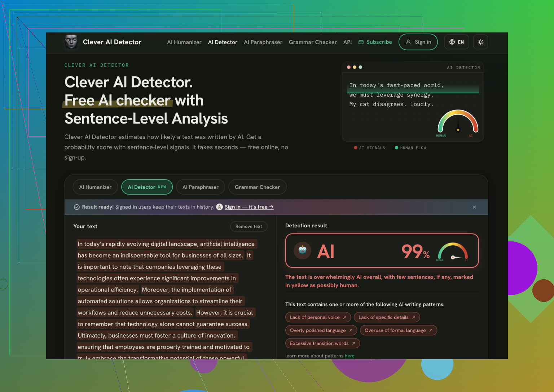Image resolution: width=554 pixels, height=392 pixels.
Task: Expand the 'Lack of specific details' pattern tag
Action: (387, 317)
